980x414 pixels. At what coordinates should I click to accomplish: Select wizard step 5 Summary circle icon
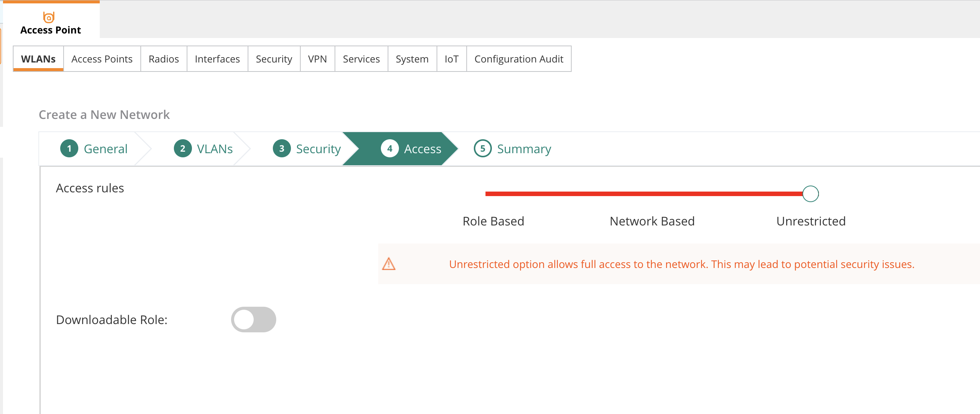[482, 148]
